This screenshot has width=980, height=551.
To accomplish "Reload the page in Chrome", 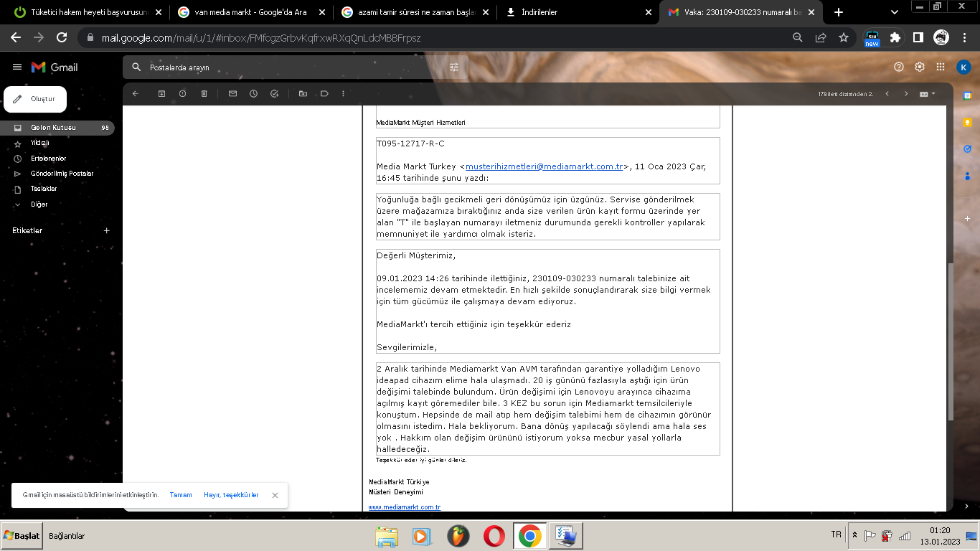I will pos(62,37).
